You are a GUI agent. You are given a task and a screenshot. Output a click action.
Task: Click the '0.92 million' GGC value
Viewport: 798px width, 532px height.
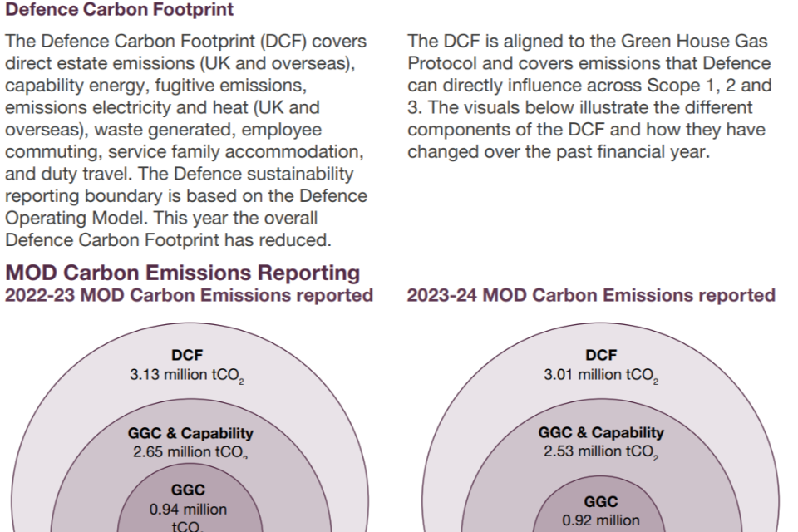tap(601, 521)
